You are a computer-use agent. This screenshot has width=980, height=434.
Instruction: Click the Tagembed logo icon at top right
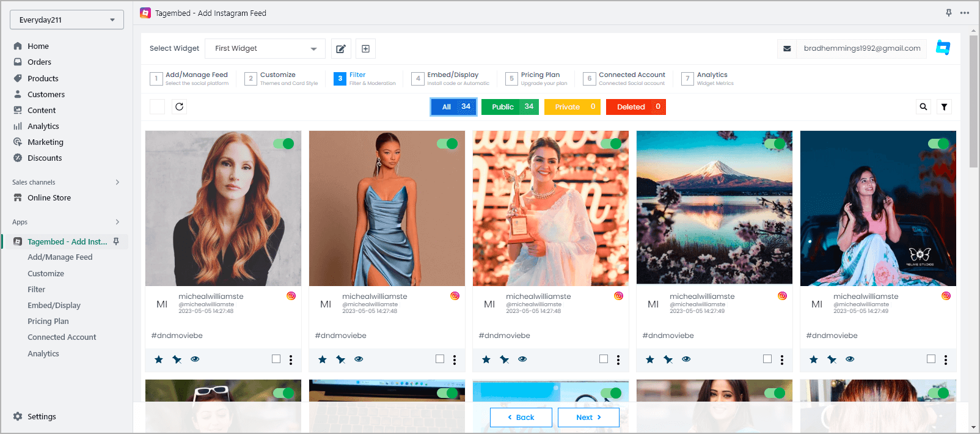(x=943, y=48)
